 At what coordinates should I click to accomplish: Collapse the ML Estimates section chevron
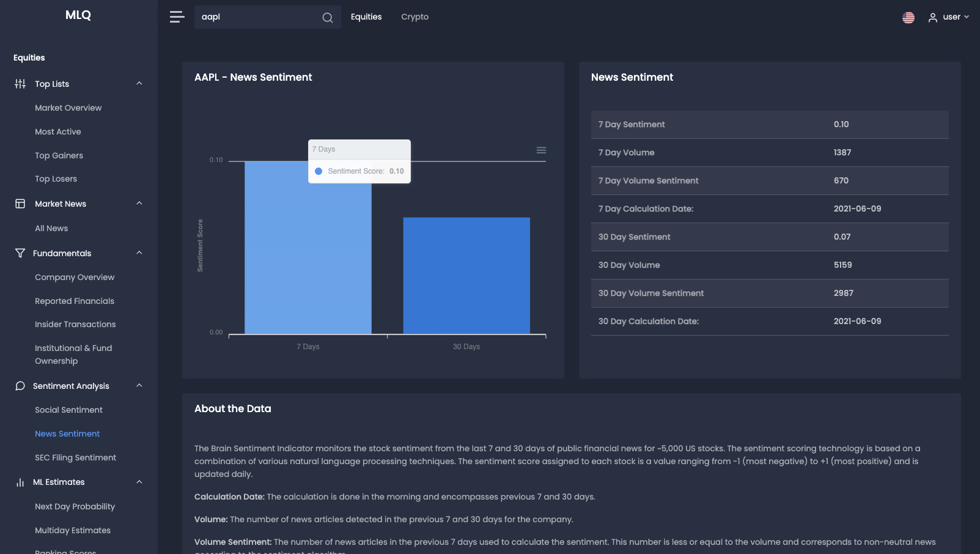tap(139, 482)
